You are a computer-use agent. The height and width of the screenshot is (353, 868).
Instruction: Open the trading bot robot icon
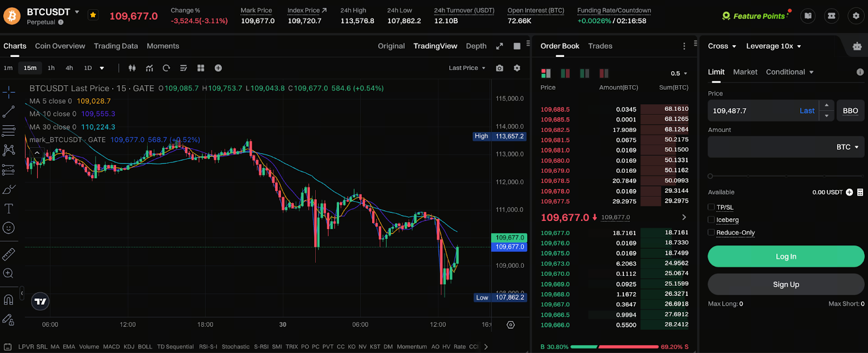pos(857,46)
